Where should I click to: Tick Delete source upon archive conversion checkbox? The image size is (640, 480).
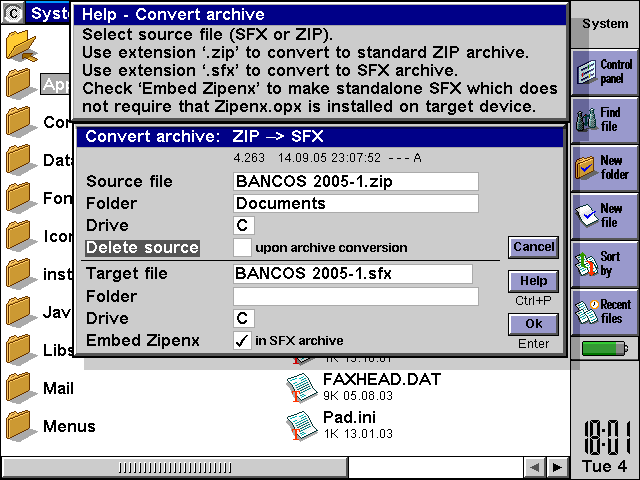pos(242,247)
